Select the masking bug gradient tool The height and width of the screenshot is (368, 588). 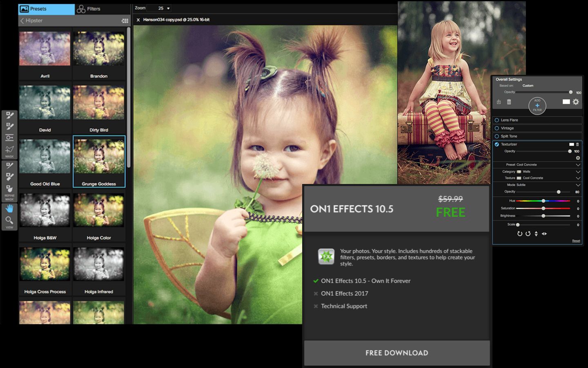(10, 138)
